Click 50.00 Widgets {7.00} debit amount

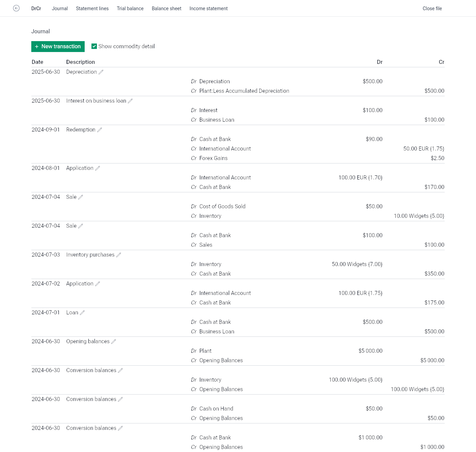tap(357, 264)
